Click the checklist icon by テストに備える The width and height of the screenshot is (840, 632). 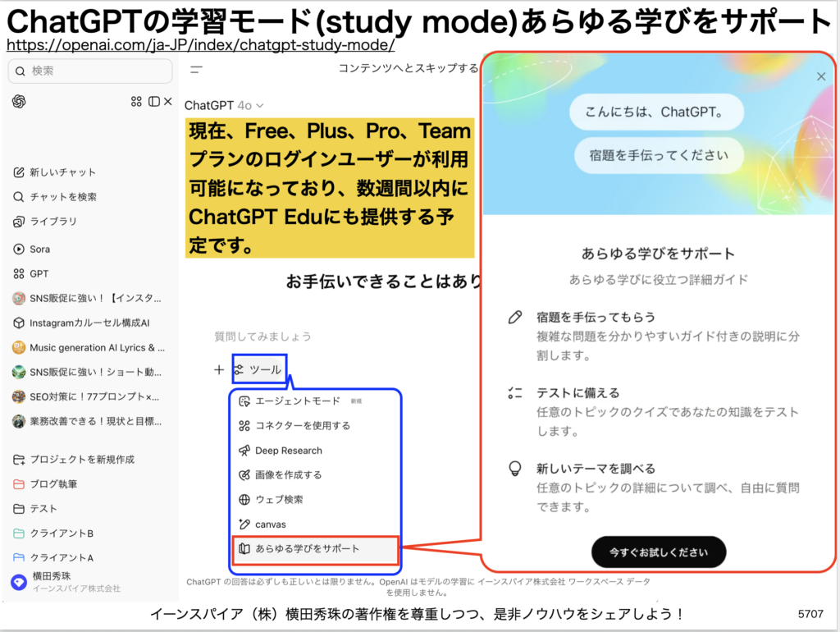click(x=515, y=393)
